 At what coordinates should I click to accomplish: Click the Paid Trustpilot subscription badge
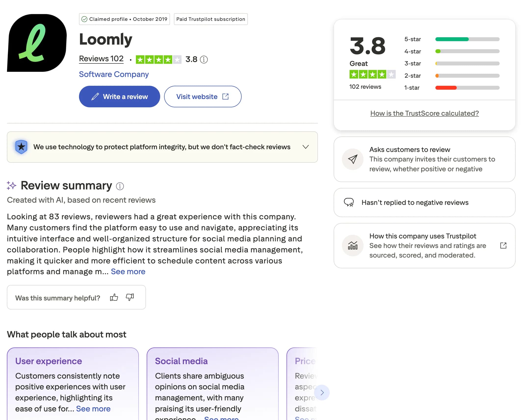point(211,19)
